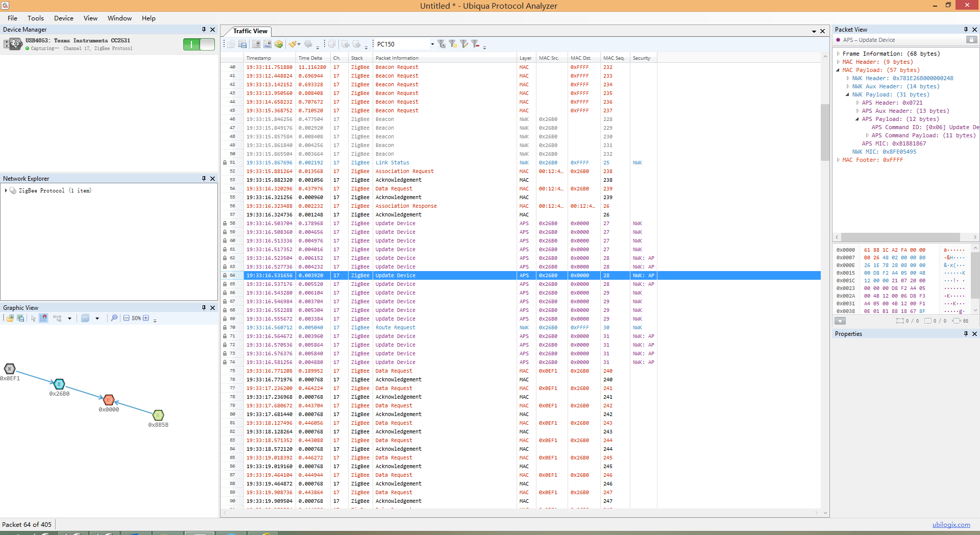
Task: Click the save capture icon in Traffic View
Action: pyautogui.click(x=242, y=44)
